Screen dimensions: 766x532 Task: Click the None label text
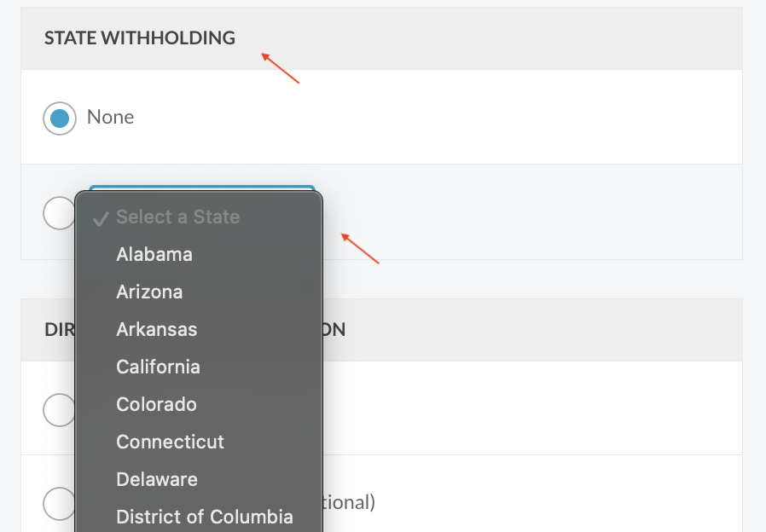(110, 117)
